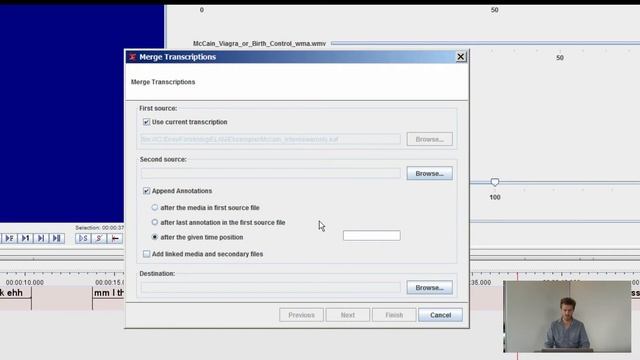Click the McCain wmv media volume slider

pos(485,43)
